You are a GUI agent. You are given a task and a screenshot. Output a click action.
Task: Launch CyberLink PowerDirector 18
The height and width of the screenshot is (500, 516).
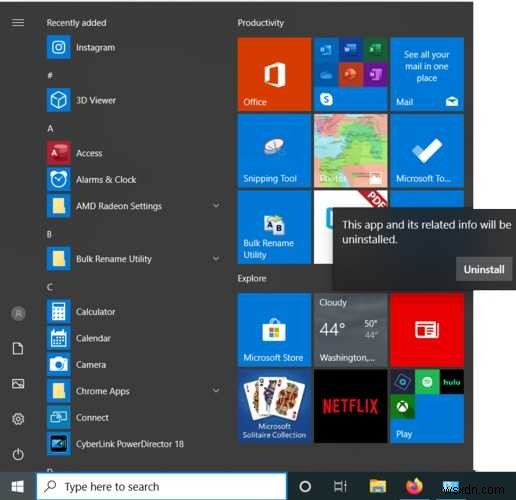tap(133, 444)
